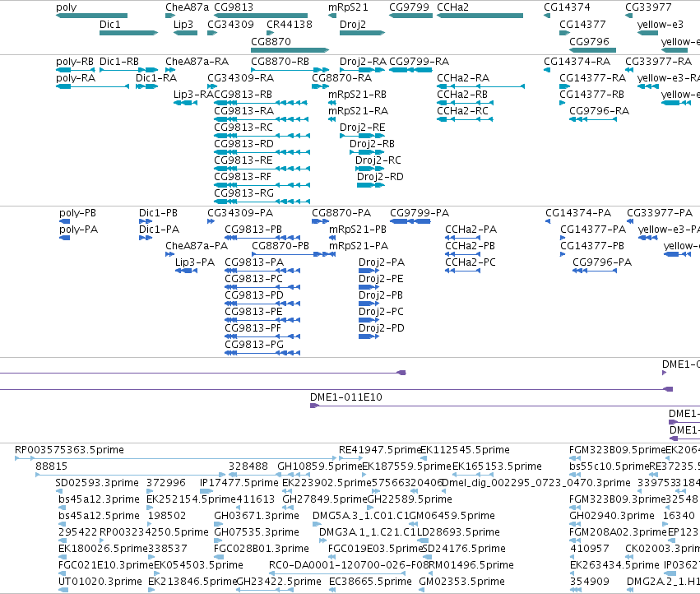Screen dimensions: 700x594
Task: Select EST SD24176.5prime
Action: click(x=427, y=557)
